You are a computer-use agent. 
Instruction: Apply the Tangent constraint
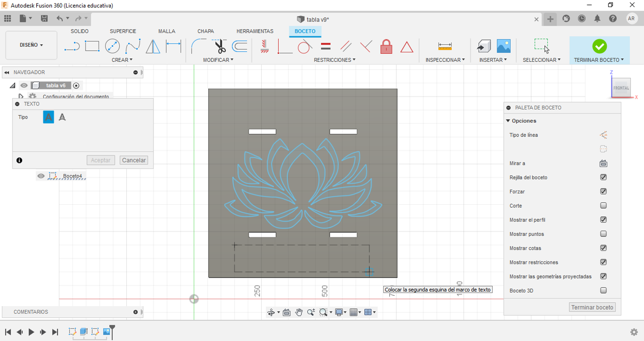pyautogui.click(x=305, y=47)
